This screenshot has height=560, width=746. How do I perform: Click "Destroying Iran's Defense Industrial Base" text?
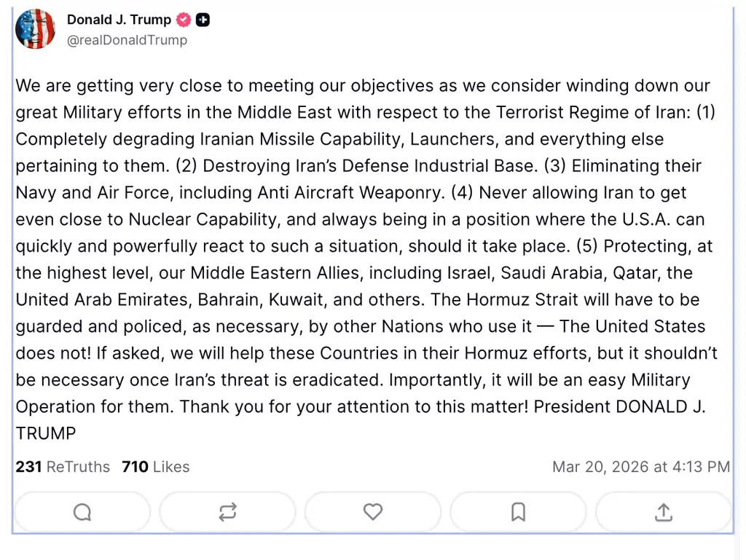[369, 166]
